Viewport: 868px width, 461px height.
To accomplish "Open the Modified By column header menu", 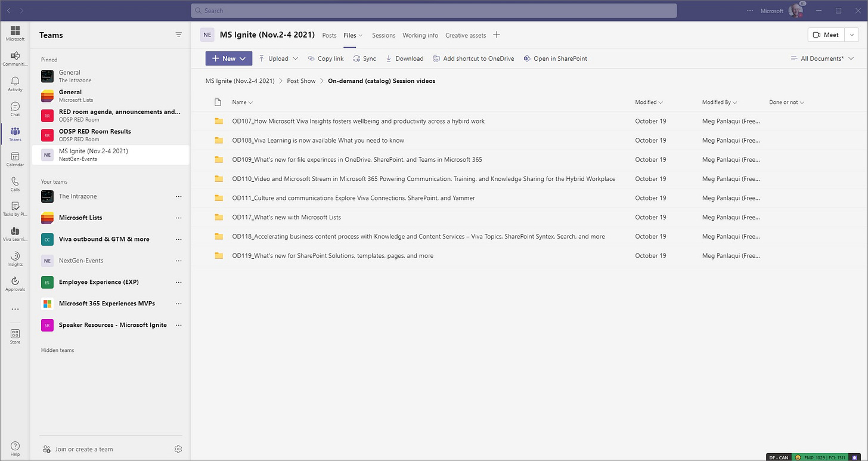I will (720, 102).
